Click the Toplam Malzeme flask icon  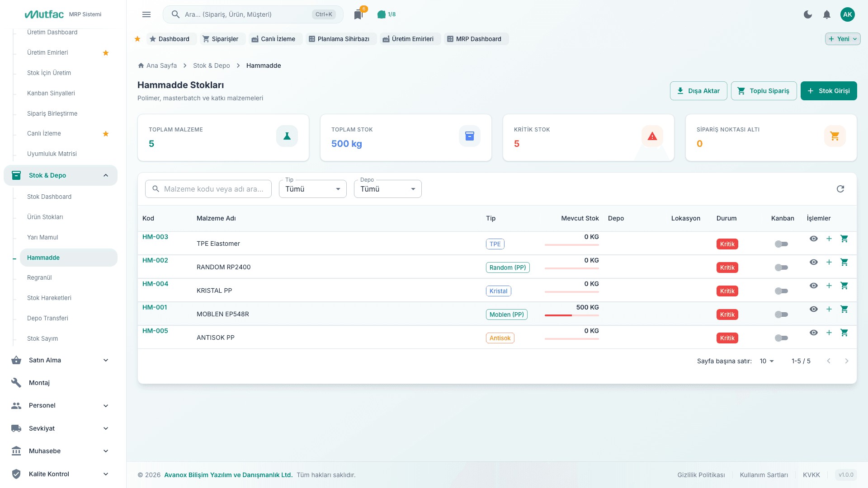click(287, 136)
